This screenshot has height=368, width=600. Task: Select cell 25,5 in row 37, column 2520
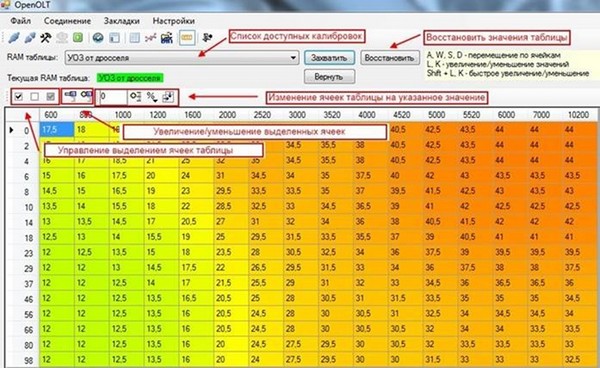point(266,283)
